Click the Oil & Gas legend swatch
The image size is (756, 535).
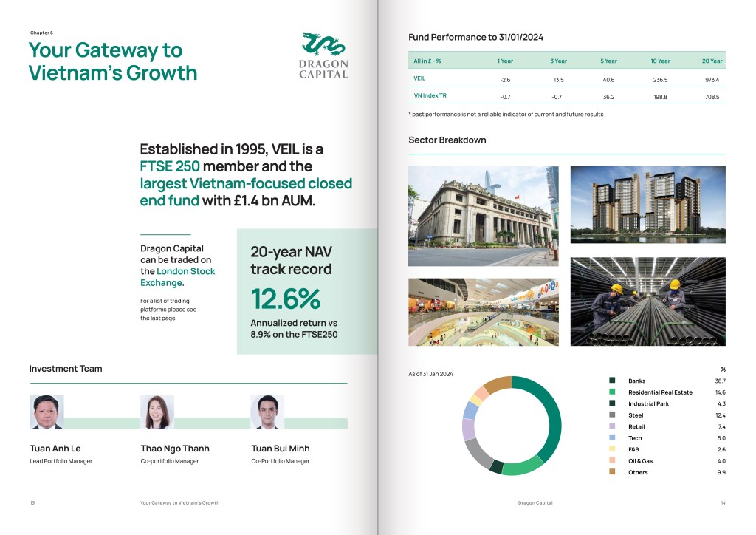(612, 461)
